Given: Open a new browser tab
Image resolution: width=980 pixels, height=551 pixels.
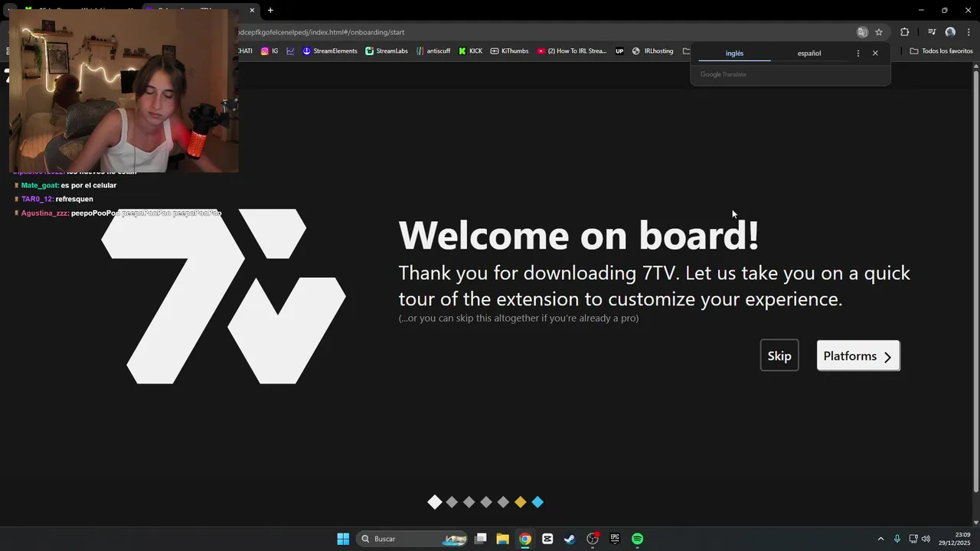Looking at the screenshot, I should [x=270, y=10].
